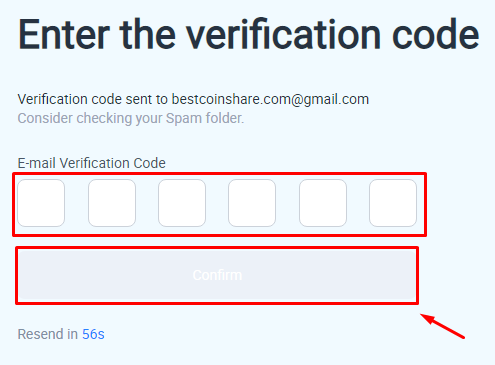Viewport: 495px width, 365px height.
Task: Select the word 'Spam' in the hint
Action: tap(184, 118)
